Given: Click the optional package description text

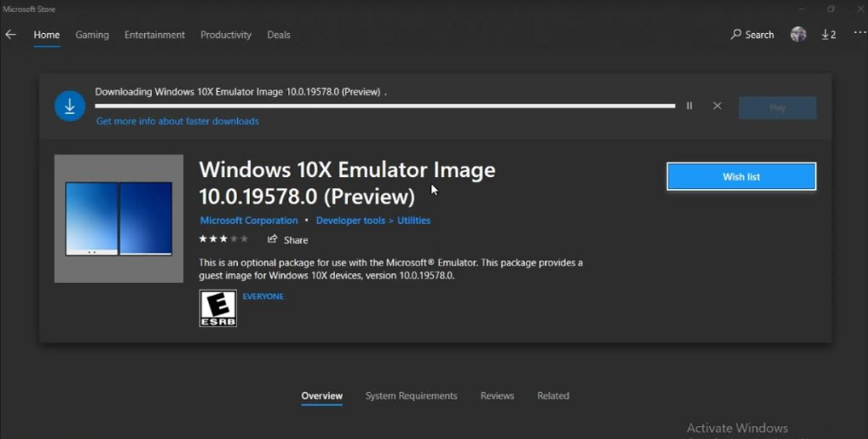Looking at the screenshot, I should (391, 269).
